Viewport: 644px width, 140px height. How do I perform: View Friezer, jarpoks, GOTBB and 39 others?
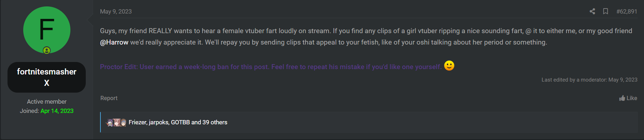178,123
